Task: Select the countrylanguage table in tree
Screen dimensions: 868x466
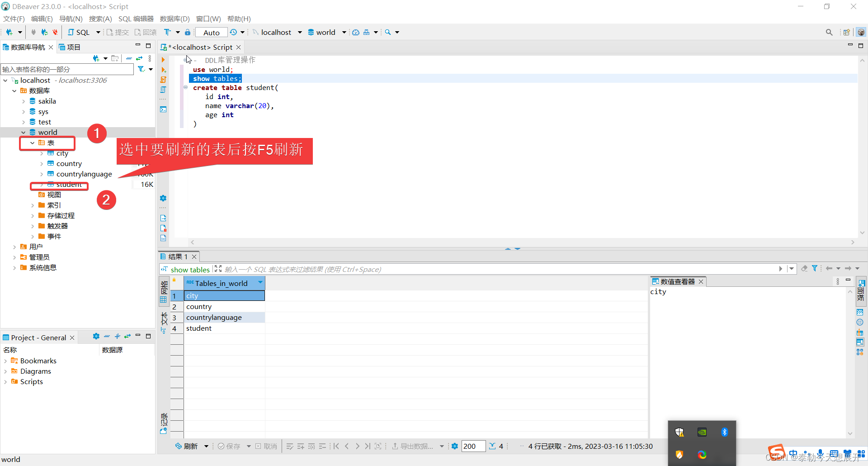Action: (x=84, y=174)
